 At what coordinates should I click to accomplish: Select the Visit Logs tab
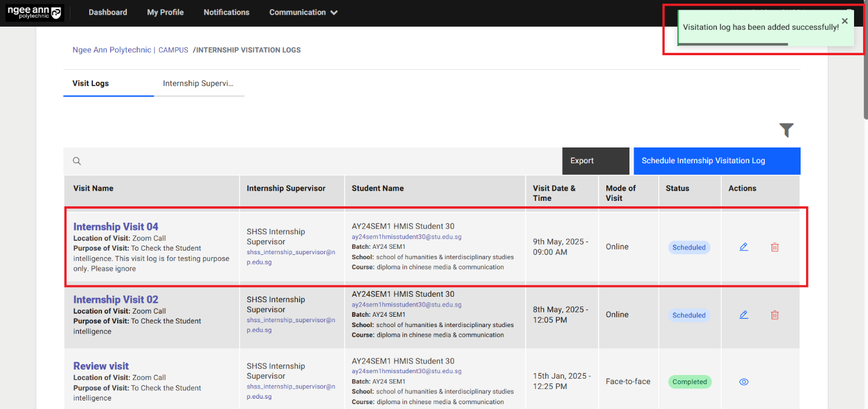click(90, 83)
